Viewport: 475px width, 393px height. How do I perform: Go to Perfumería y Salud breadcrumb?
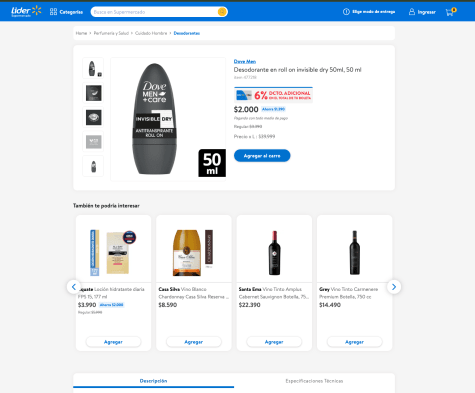click(x=111, y=33)
